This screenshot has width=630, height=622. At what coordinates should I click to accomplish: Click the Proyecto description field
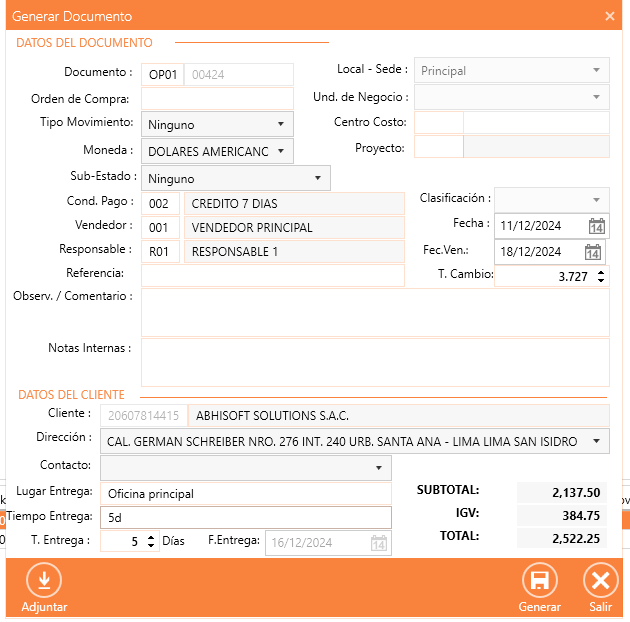coord(536,147)
